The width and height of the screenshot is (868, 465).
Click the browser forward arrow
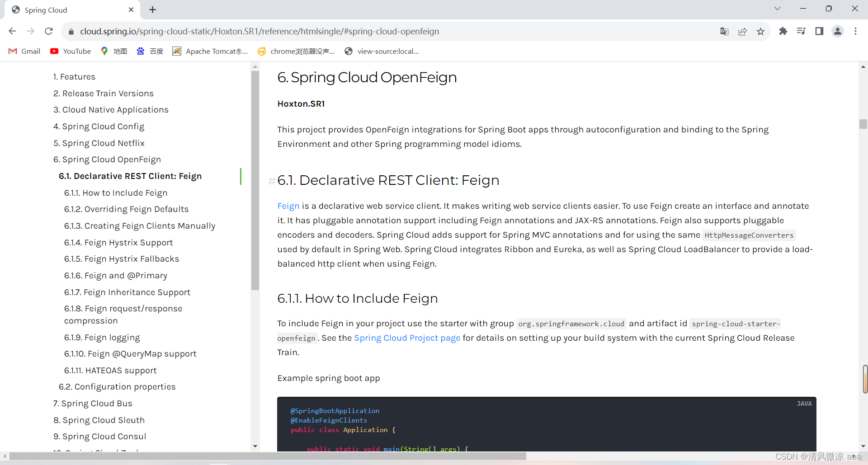point(30,31)
